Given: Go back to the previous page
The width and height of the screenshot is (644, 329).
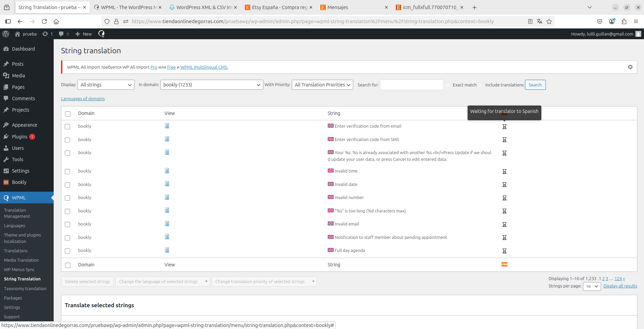Looking at the screenshot, I should click(x=20, y=21).
